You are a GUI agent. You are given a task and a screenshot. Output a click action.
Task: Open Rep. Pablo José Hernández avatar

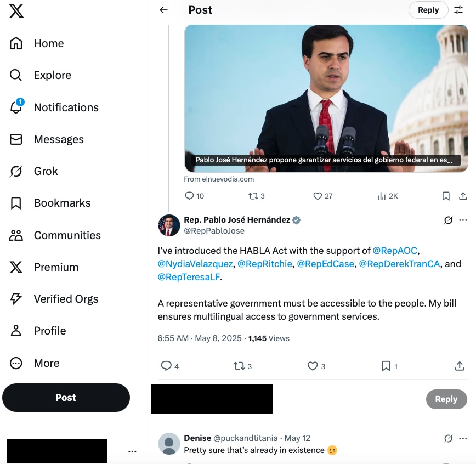169,225
